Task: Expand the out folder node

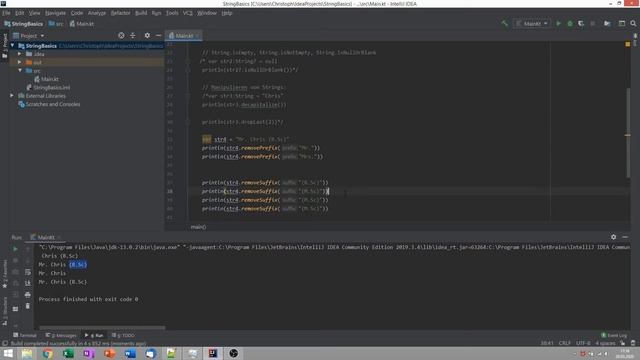Action: tap(20, 62)
